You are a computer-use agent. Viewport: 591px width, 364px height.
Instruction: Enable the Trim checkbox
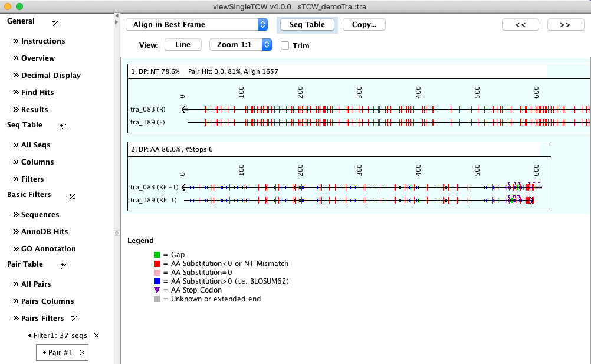tap(285, 45)
